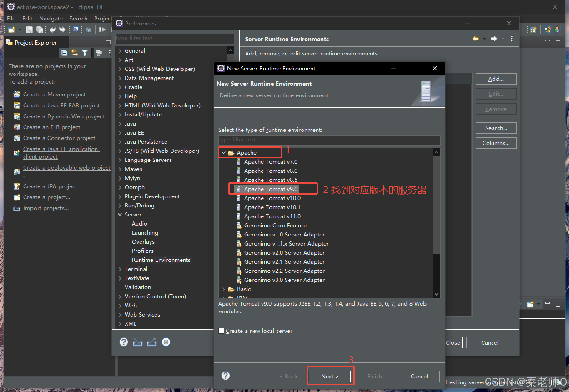Click the Redo arrow icon in Eclipse toolbar
Image resolution: width=569 pixels, height=392 pixels.
click(x=62, y=30)
